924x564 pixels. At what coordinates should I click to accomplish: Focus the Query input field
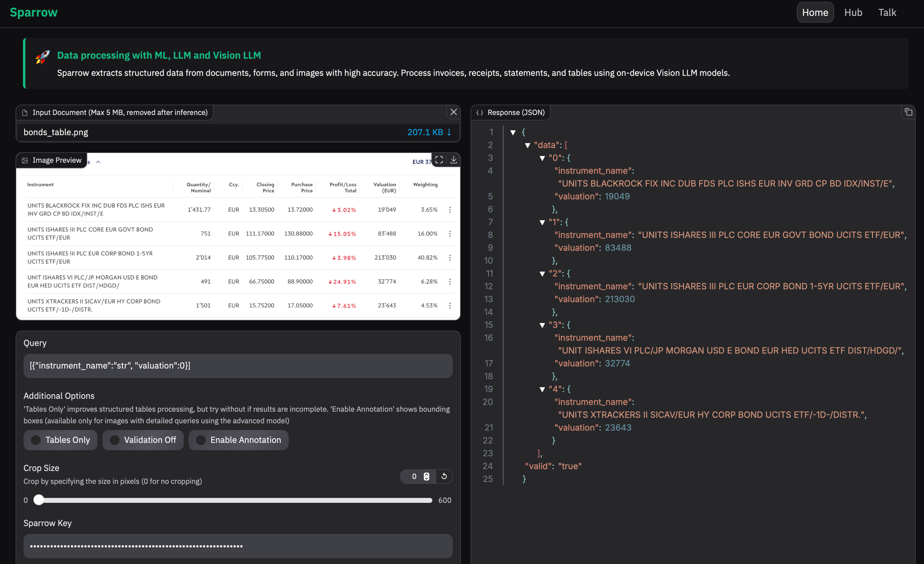238,365
